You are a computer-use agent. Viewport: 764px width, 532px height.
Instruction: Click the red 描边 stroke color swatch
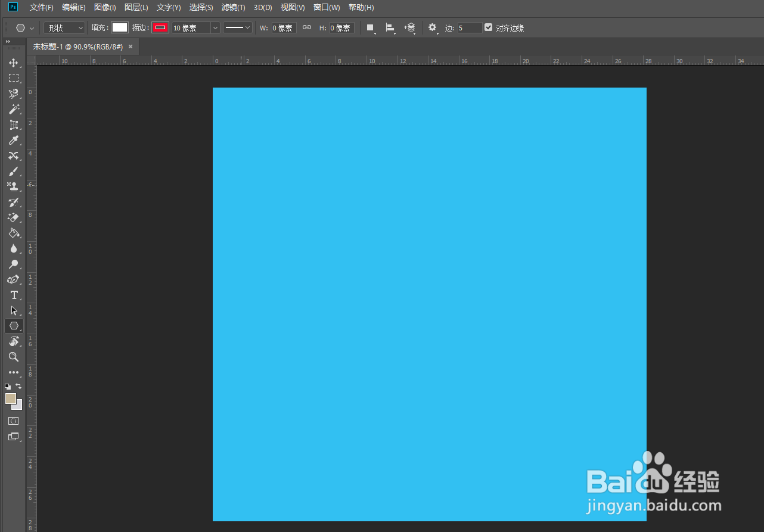pyautogui.click(x=160, y=27)
